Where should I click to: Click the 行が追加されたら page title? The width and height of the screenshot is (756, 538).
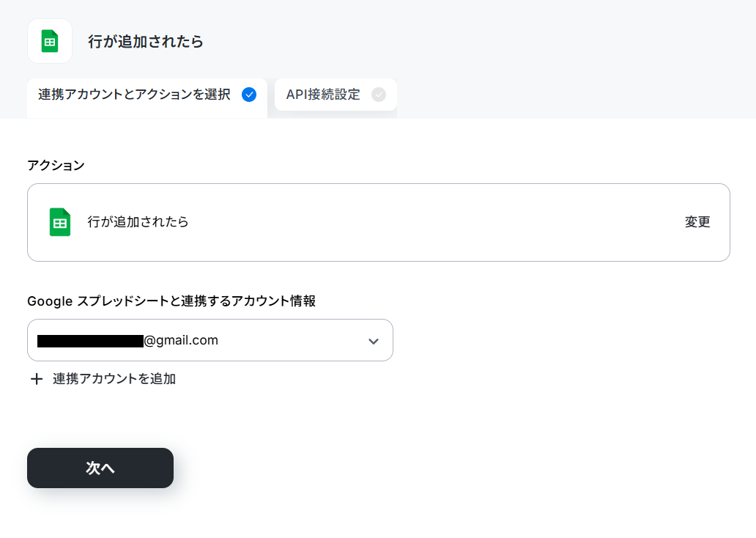(146, 42)
